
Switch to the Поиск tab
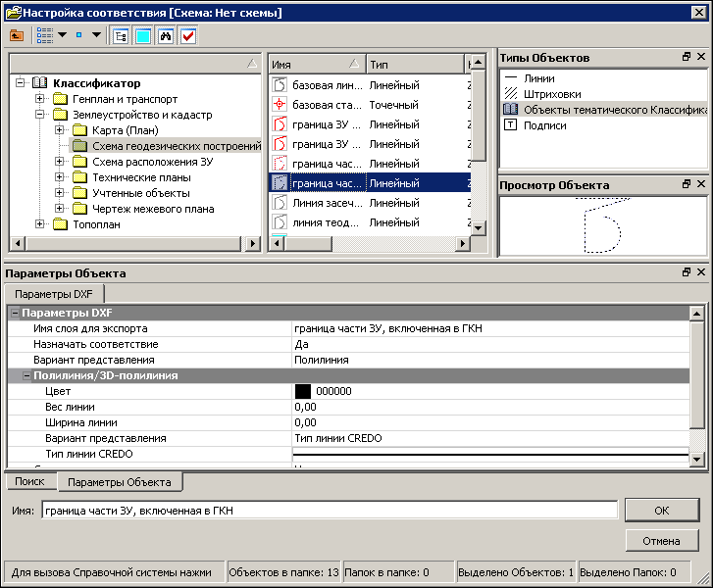click(x=30, y=481)
